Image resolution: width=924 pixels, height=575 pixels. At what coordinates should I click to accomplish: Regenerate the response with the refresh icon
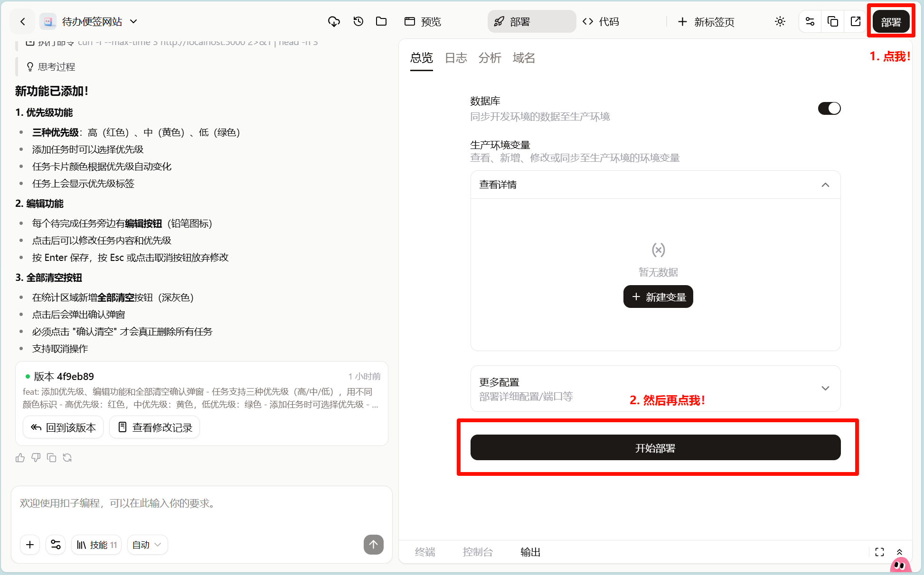[67, 458]
